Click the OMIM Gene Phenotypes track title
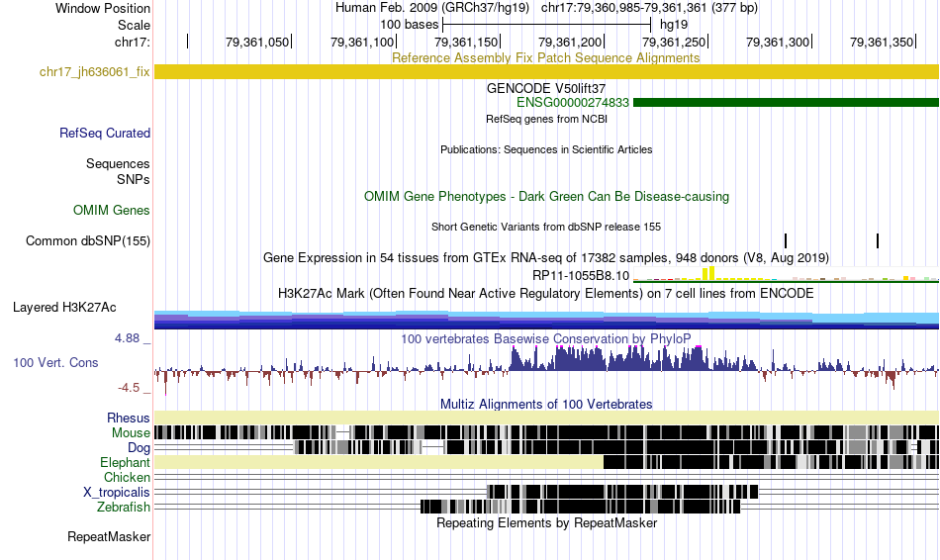 (546, 197)
